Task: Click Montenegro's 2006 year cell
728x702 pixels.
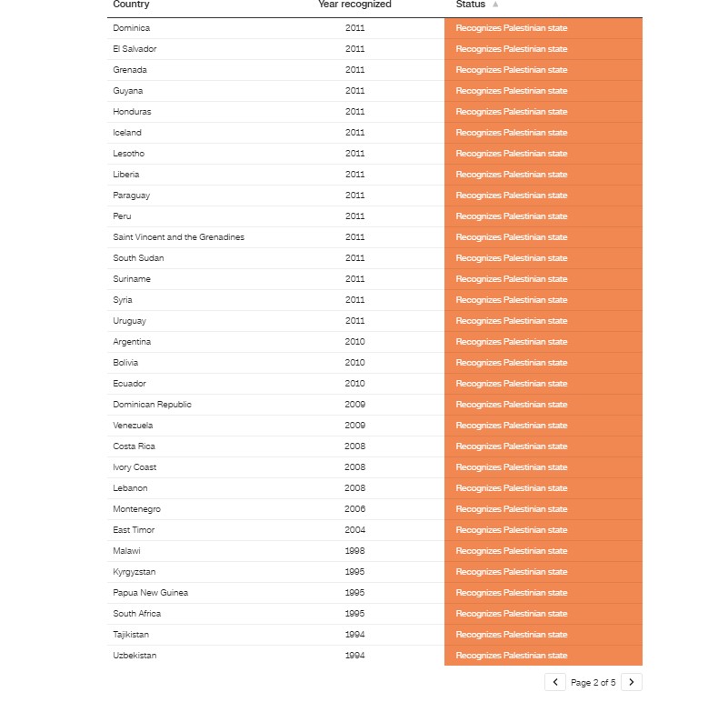Action: pos(354,509)
